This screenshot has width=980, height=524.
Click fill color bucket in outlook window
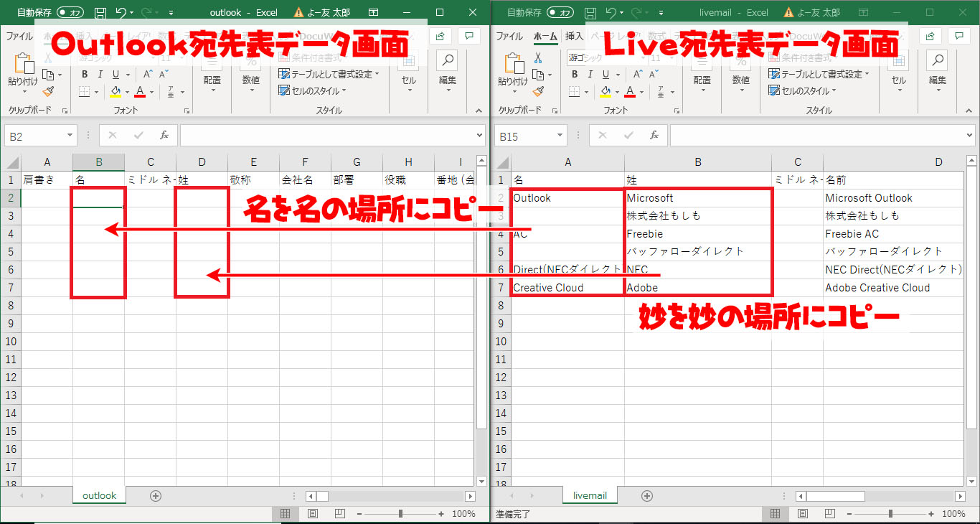tap(116, 91)
